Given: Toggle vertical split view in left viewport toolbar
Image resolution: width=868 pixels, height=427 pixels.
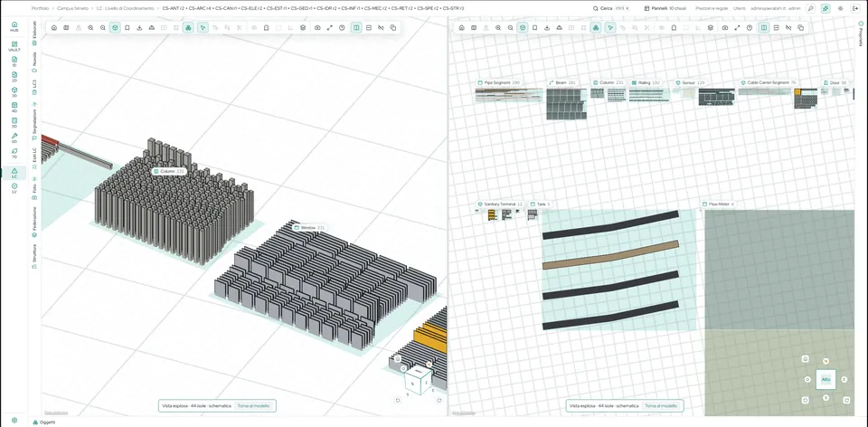Looking at the screenshot, I should point(356,28).
